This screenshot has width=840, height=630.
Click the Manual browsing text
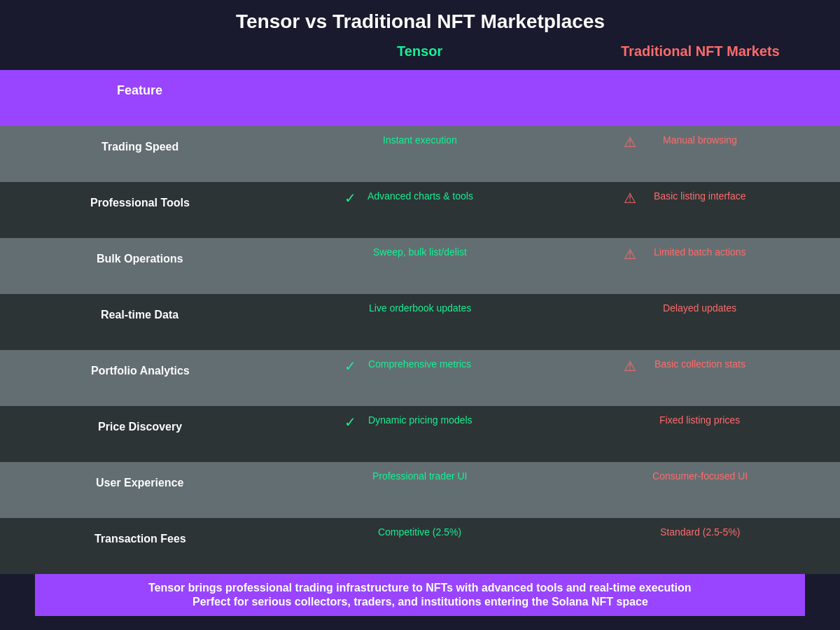pyautogui.click(x=700, y=140)
